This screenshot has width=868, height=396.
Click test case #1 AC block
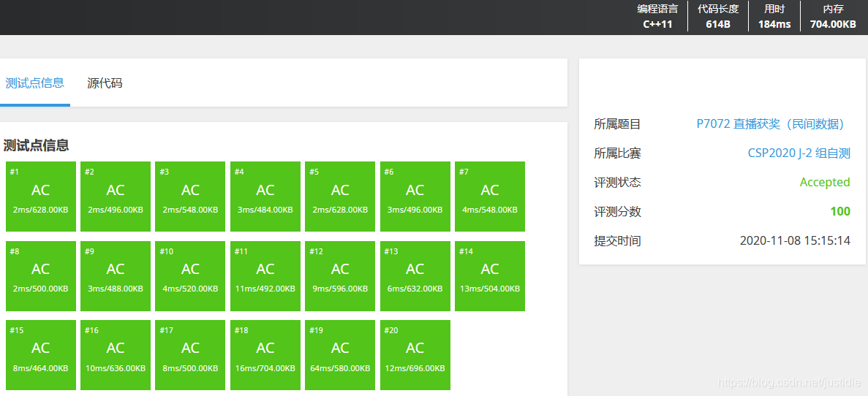[x=41, y=197]
